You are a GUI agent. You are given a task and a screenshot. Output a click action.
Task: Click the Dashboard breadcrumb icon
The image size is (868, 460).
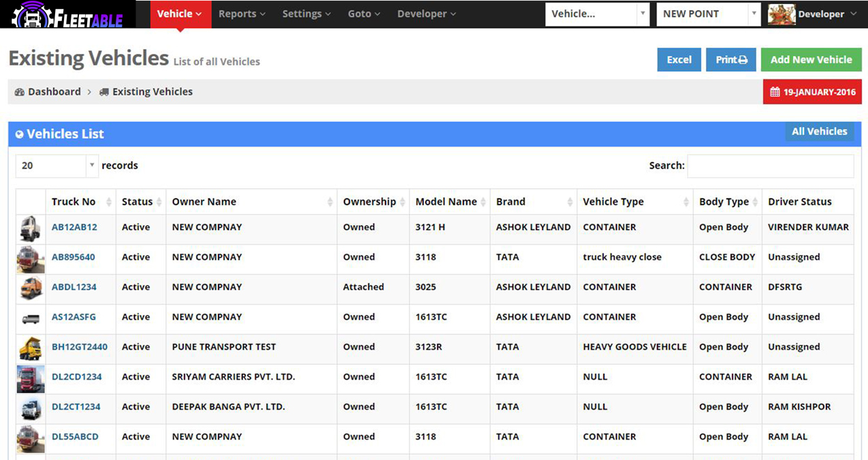(19, 92)
